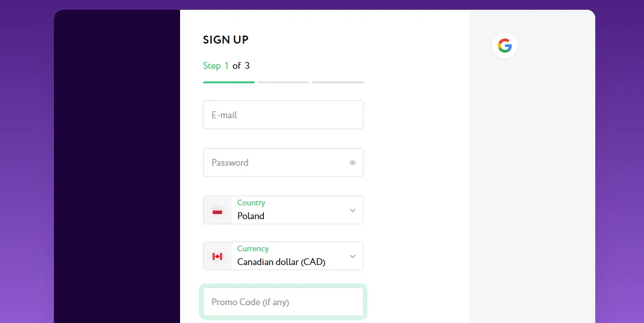The height and width of the screenshot is (323, 644).
Task: Click the Step 1 of 3 label
Action: [227, 66]
